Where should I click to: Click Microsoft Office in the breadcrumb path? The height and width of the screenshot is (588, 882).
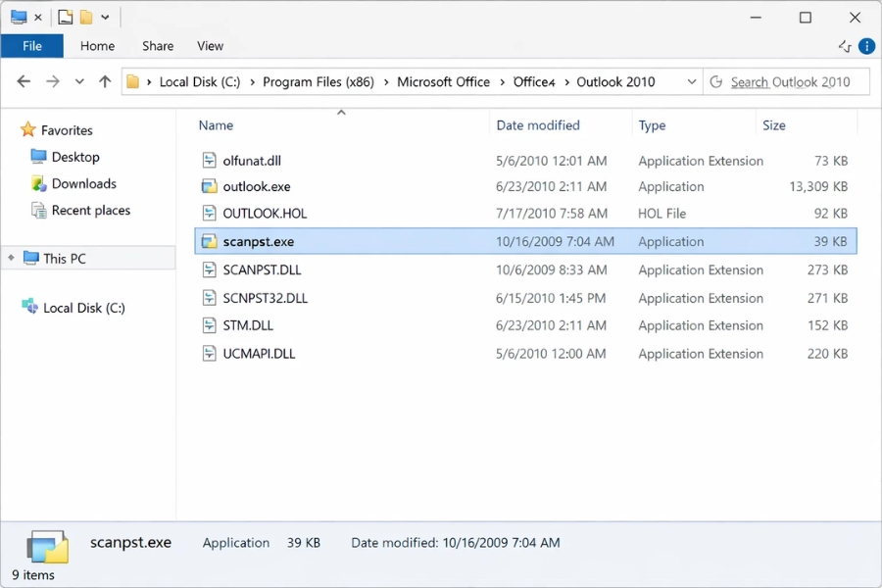(443, 81)
